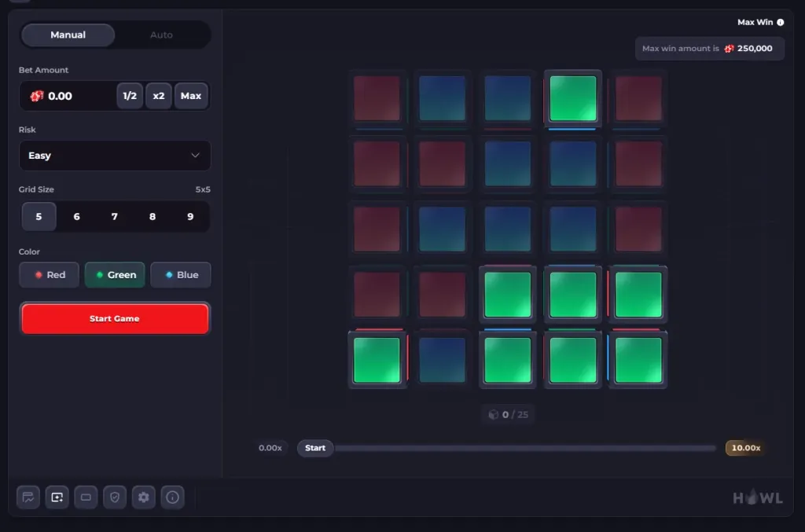Double the bet using x2
The height and width of the screenshot is (532, 805).
[159, 96]
